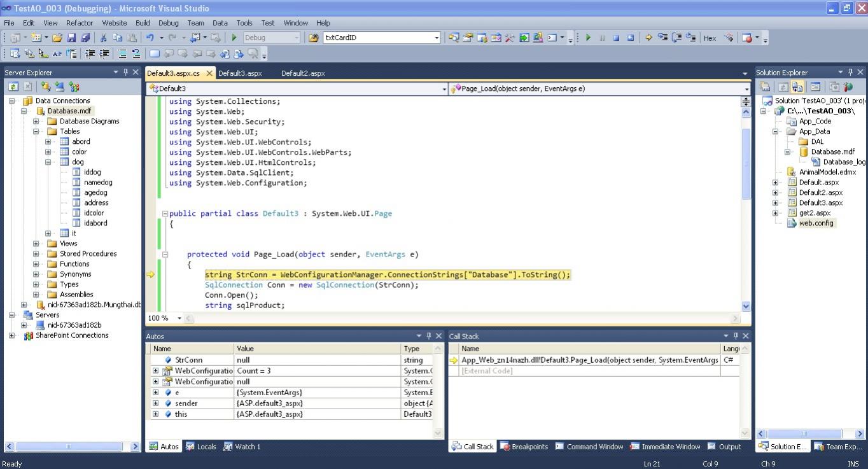Switch to Team Explorer tab
868x469 pixels.
[837, 446]
